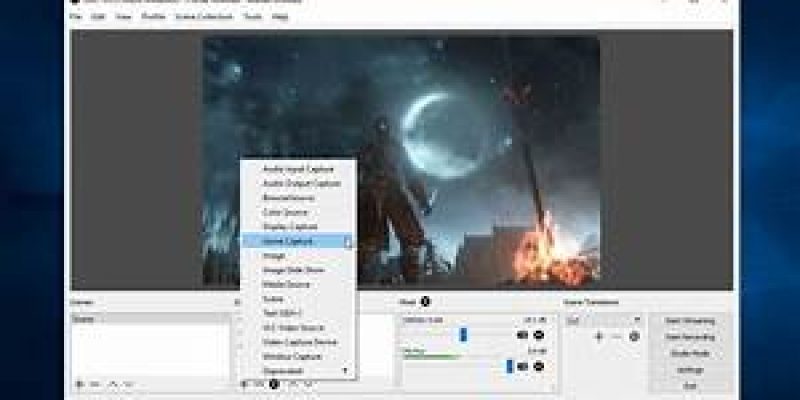Adjust the Desktop Audio volume slider

463,335
